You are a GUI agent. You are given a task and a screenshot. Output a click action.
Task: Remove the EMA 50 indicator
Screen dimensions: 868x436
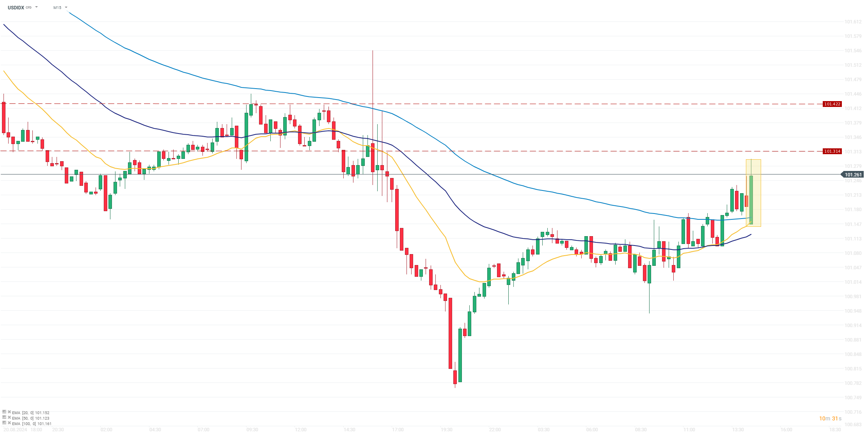tap(9, 418)
